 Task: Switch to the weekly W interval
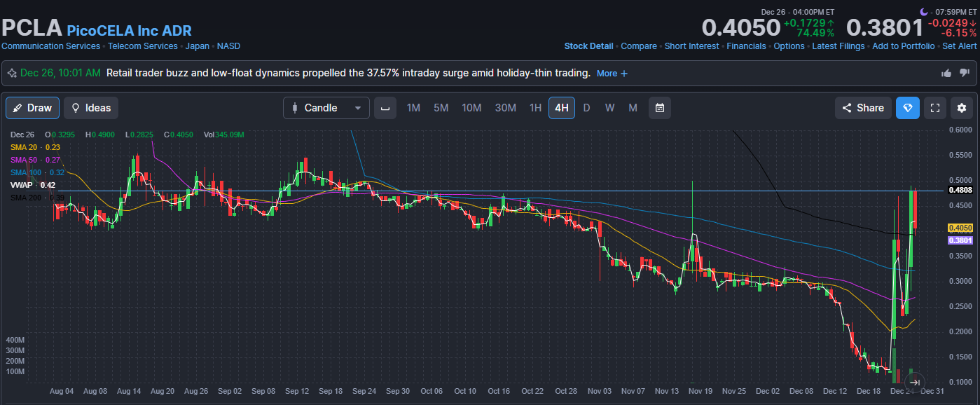coord(609,108)
